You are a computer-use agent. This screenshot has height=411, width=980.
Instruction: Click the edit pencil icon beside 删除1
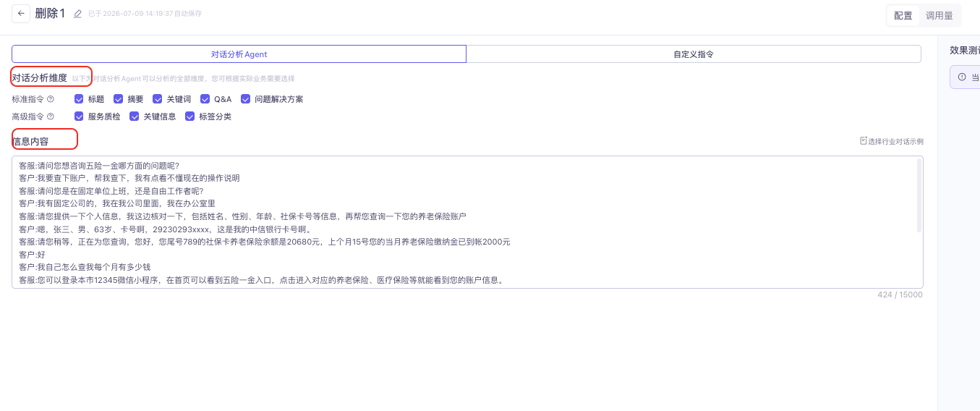[x=77, y=14]
